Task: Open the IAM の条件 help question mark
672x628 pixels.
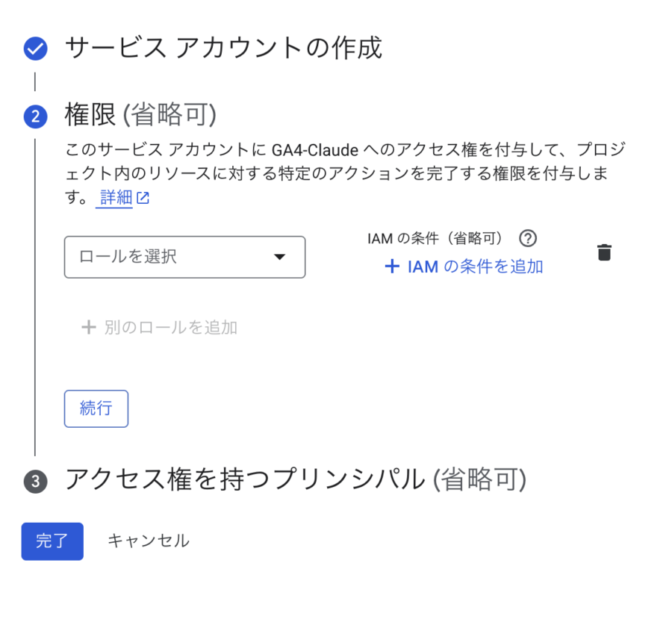Action: (528, 238)
